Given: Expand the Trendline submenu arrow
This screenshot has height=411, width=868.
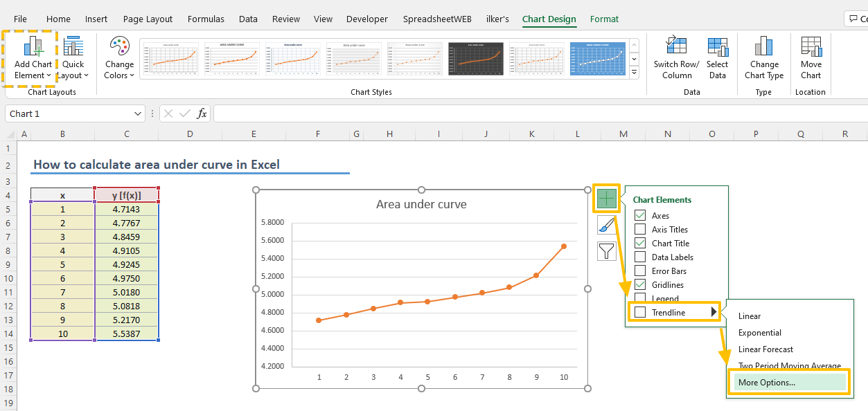Looking at the screenshot, I should 714,311.
